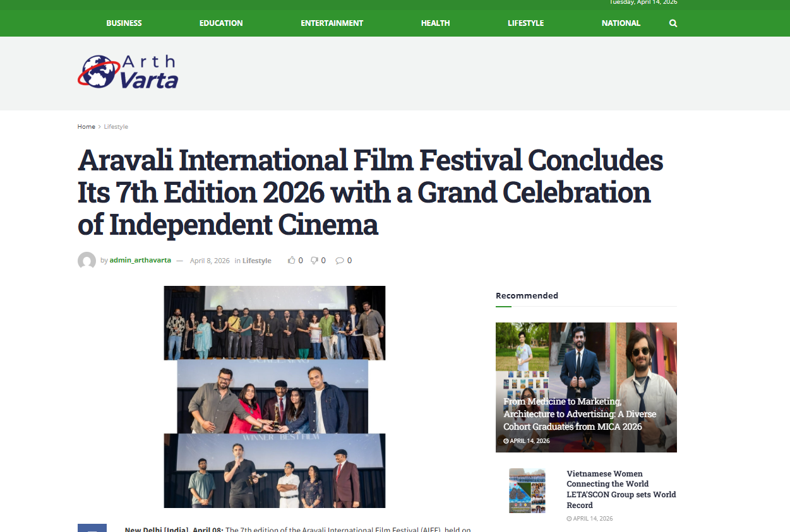The width and height of the screenshot is (790, 532).
Task: Open the National news section
Action: click(x=621, y=23)
